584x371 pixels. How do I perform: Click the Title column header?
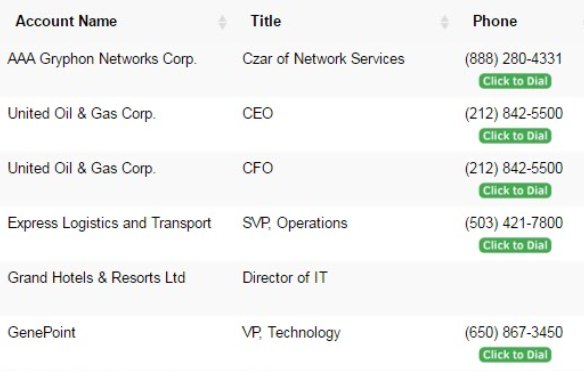click(266, 21)
